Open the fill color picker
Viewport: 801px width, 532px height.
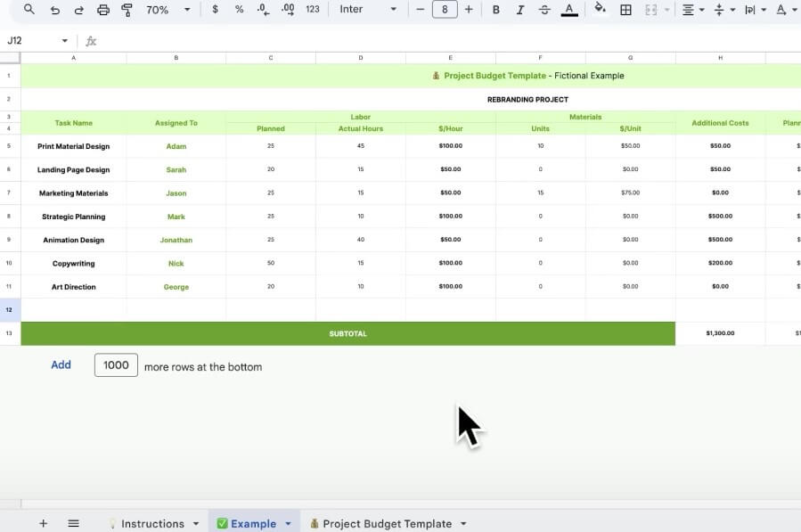coord(600,10)
